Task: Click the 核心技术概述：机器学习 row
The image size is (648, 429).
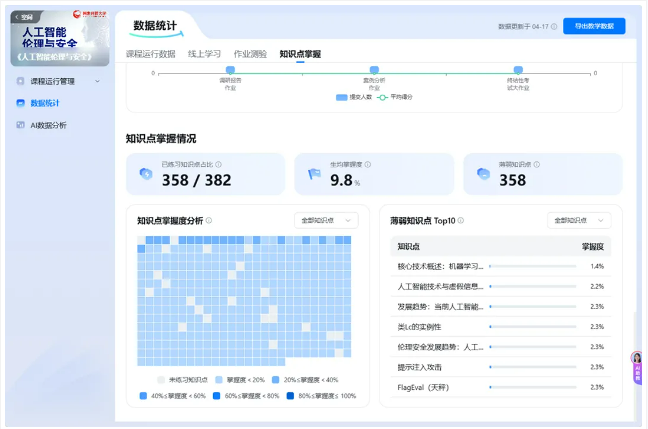Action: pyautogui.click(x=500, y=266)
